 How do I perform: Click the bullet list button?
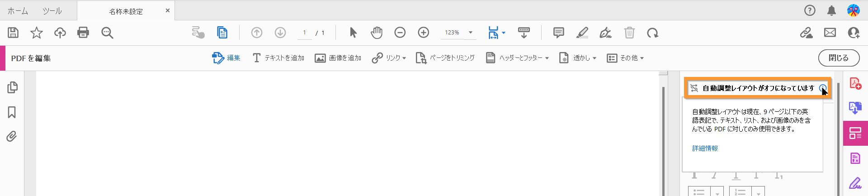click(699, 192)
